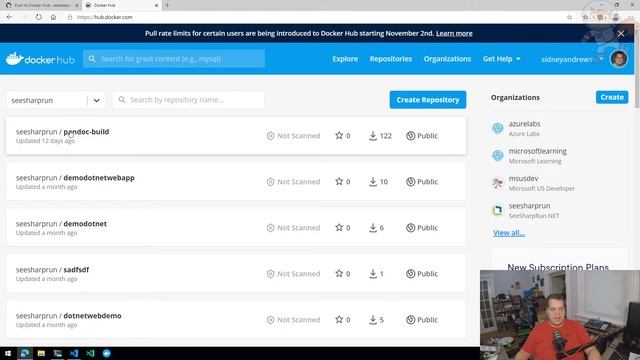Open the msusdev organization
The height and width of the screenshot is (360, 640).
tap(523, 178)
